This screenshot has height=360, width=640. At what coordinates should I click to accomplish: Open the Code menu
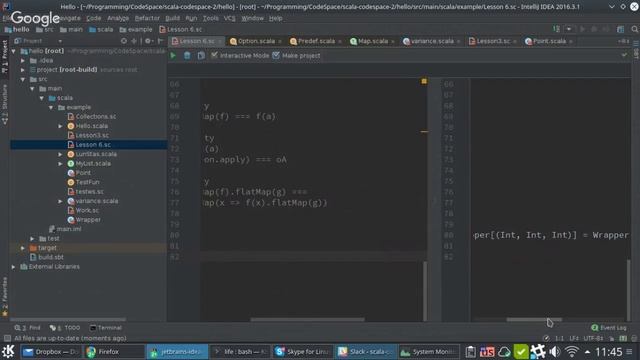coord(93,18)
